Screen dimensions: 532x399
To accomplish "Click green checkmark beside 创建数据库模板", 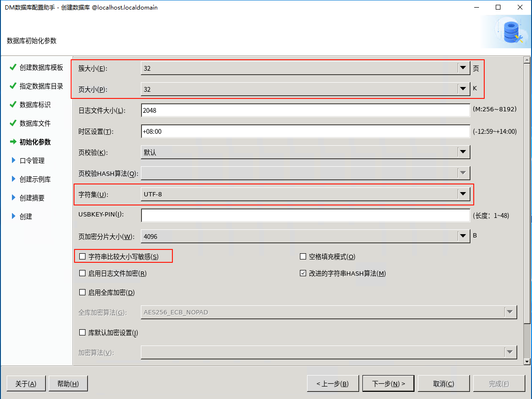I will (13, 67).
